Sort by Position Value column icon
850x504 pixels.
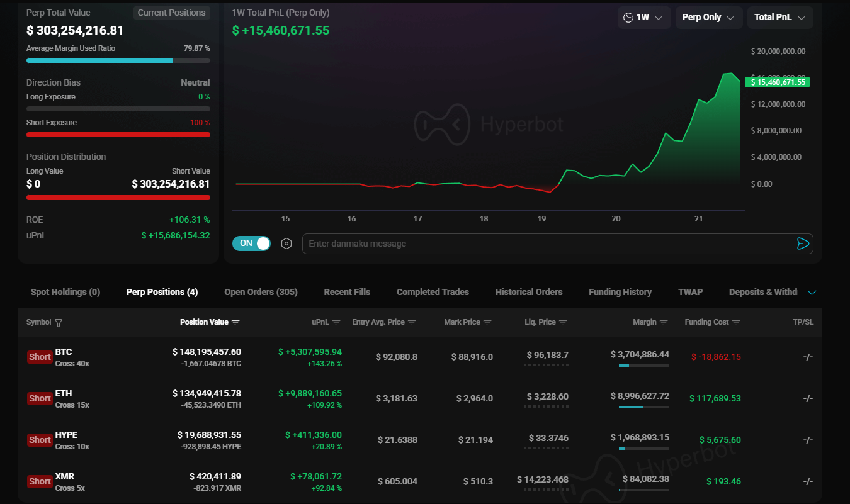pyautogui.click(x=235, y=323)
